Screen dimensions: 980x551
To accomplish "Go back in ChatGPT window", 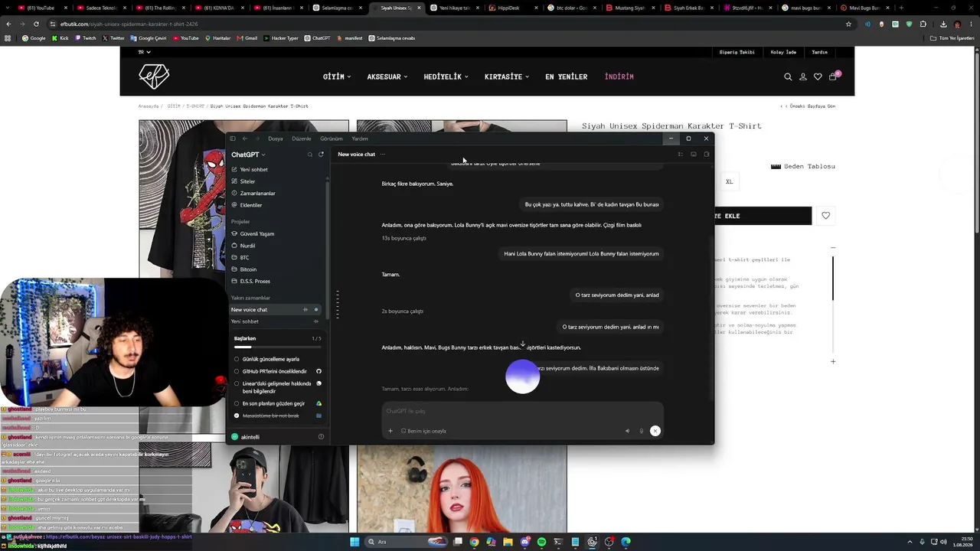I will pos(245,139).
